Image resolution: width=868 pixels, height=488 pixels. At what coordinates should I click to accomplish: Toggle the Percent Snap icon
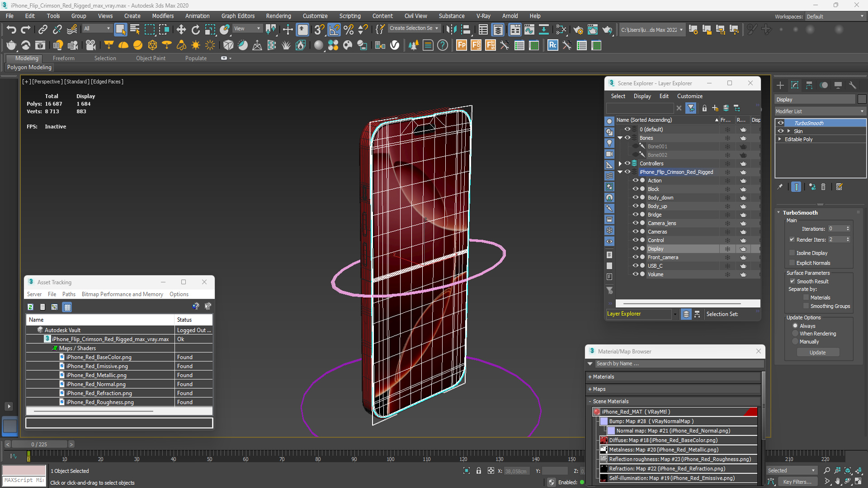(x=349, y=30)
